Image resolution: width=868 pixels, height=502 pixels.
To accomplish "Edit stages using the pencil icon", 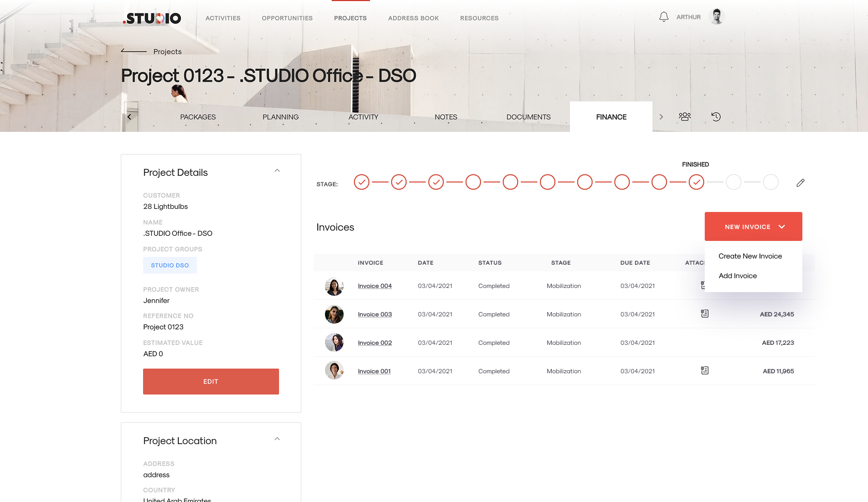I will [800, 182].
